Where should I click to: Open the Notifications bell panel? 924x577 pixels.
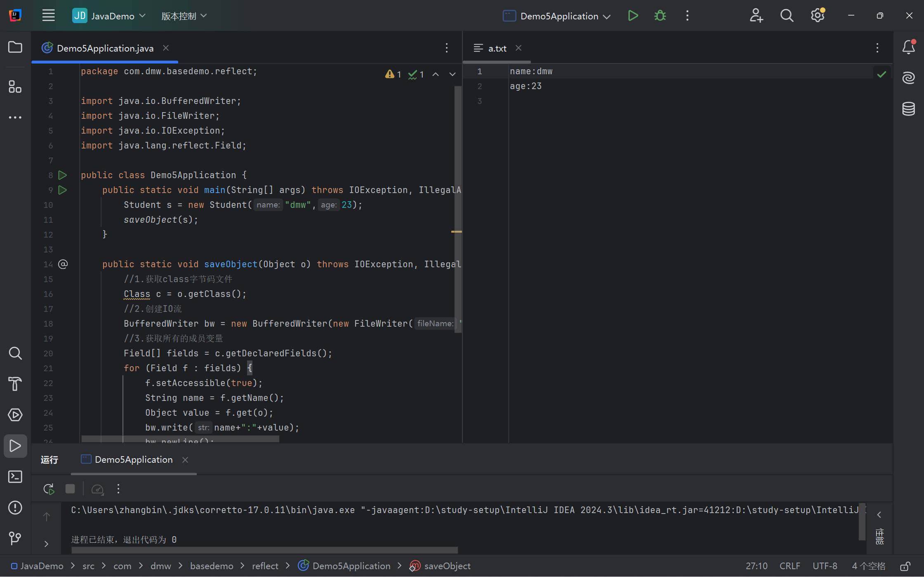click(908, 47)
